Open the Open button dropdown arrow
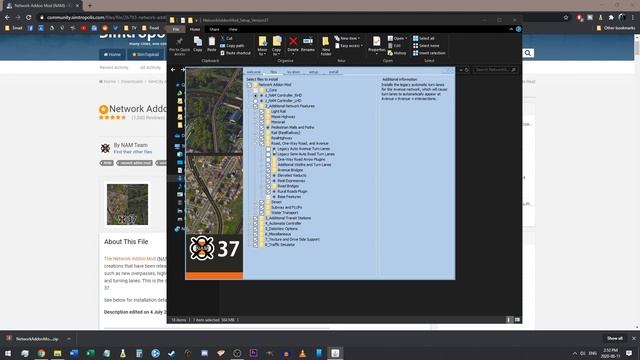The image size is (640, 360). coord(406,38)
